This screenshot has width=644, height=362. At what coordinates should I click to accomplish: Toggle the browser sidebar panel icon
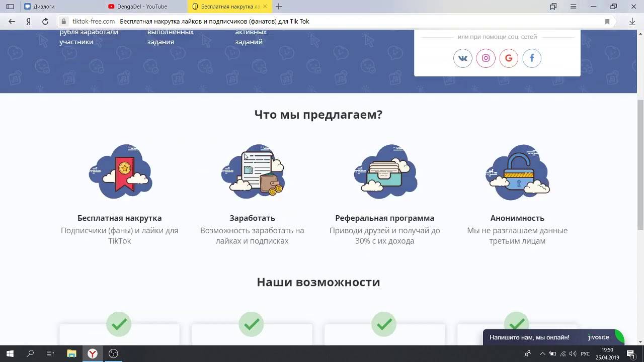(x=10, y=7)
